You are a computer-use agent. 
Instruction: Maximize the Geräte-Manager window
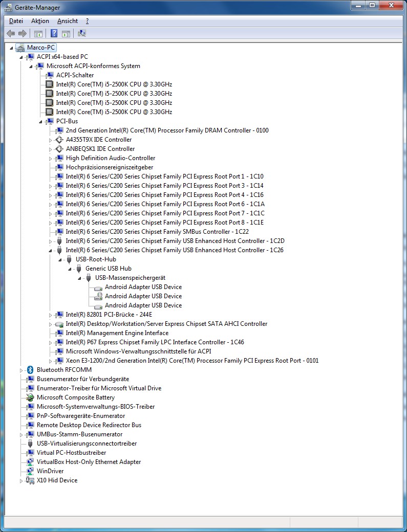[x=372, y=5]
